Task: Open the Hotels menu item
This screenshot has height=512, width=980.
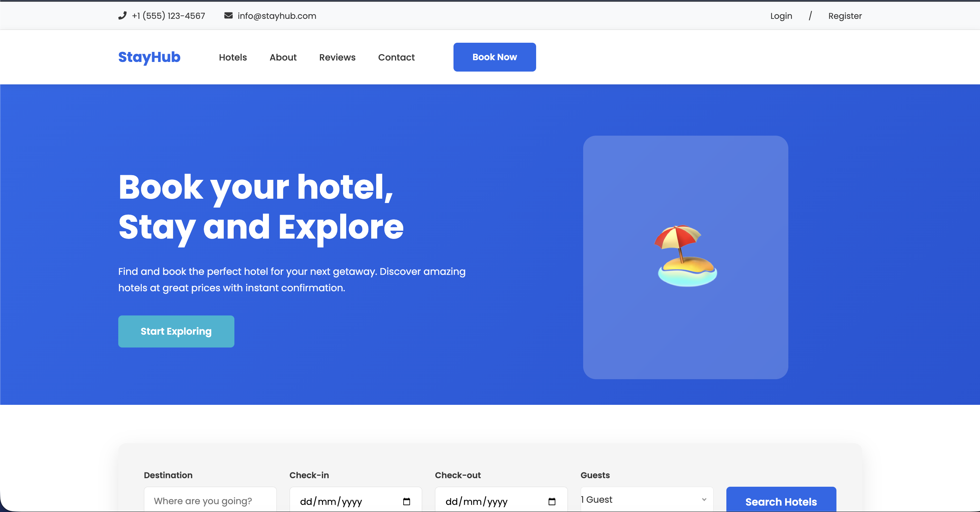Action: (x=233, y=57)
